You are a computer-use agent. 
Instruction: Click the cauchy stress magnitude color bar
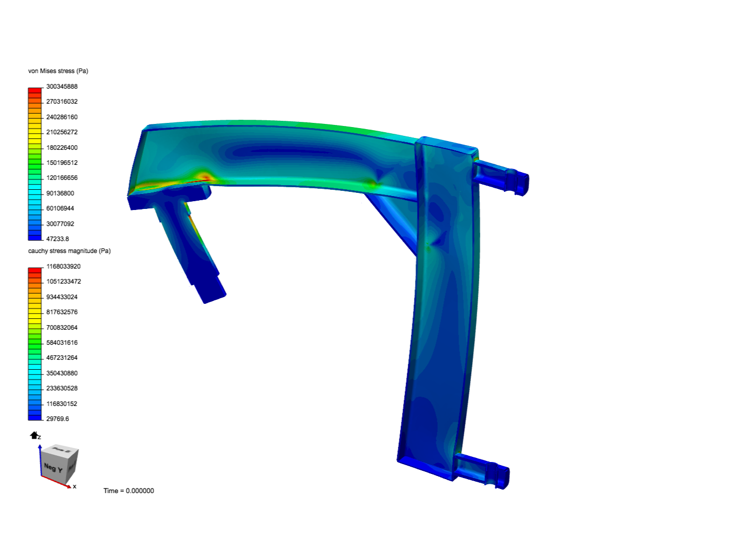(35, 344)
